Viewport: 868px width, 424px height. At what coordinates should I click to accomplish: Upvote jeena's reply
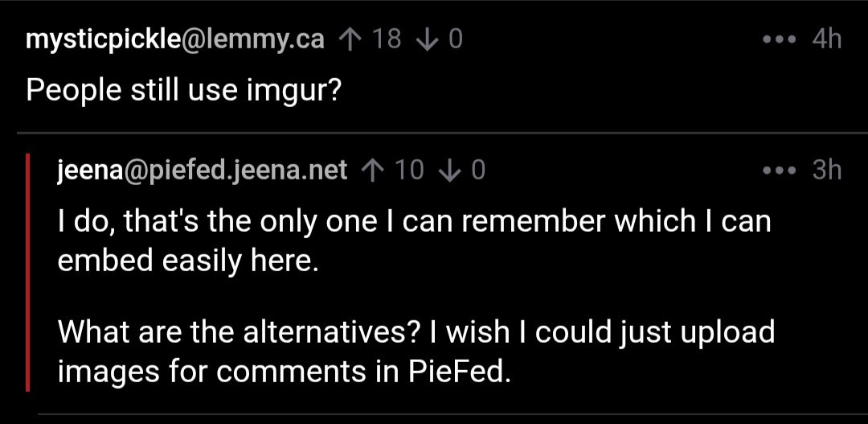(371, 170)
